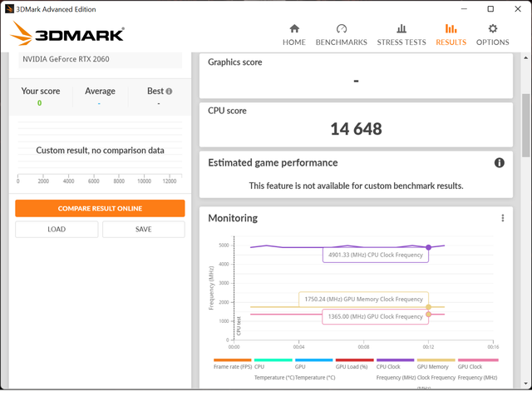Click the purple CPU clock data point
532x397 pixels.
[429, 247]
